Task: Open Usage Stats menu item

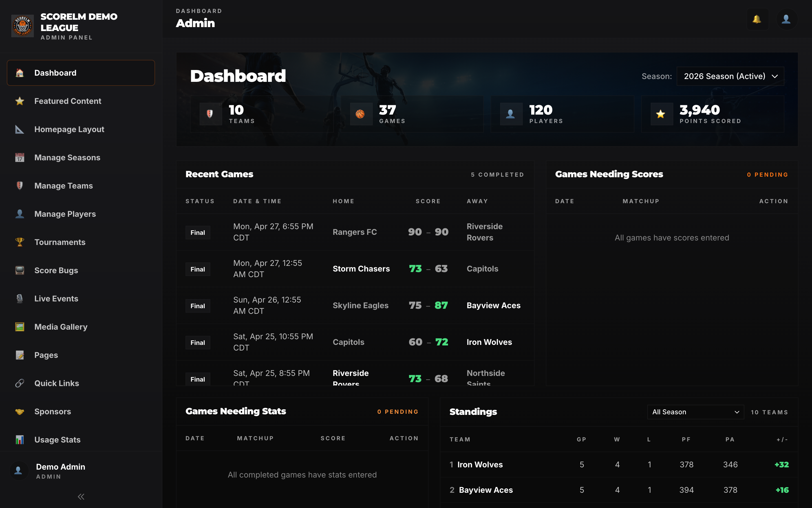Action: 81,440
